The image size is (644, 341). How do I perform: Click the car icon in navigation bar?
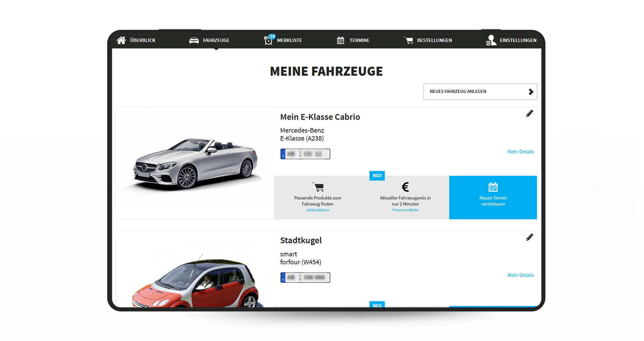[x=194, y=41]
